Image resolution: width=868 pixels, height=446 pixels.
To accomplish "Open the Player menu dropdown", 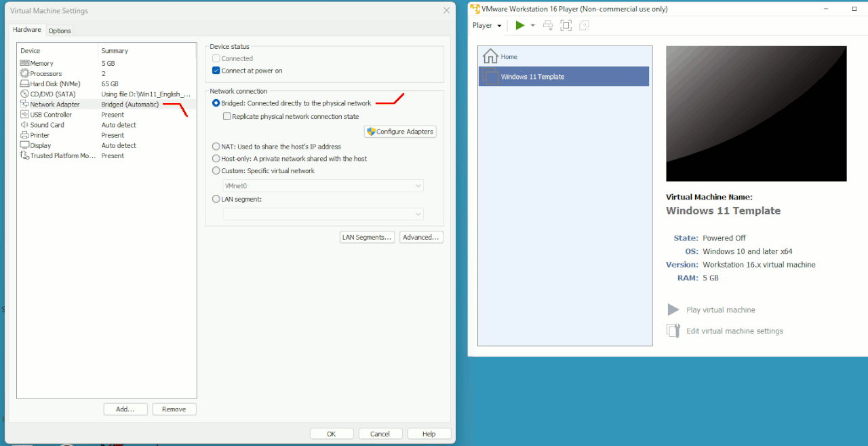I will 487,25.
